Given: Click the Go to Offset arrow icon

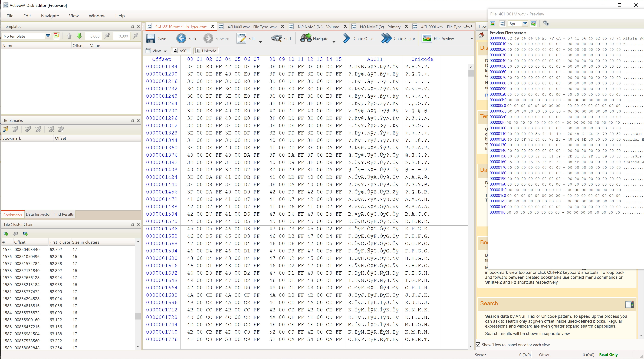Looking at the screenshot, I should 347,38.
